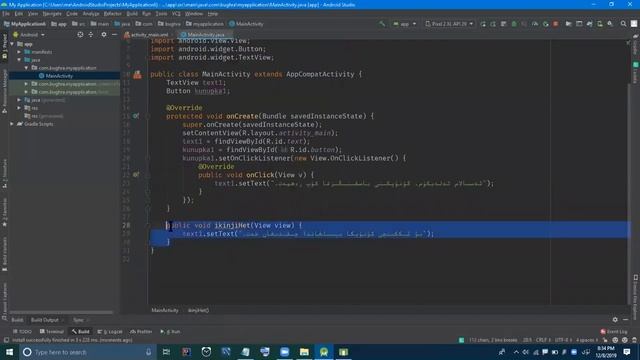Click the Make Project hammer icon
This screenshot has height=360, width=640.
pos(382,24)
